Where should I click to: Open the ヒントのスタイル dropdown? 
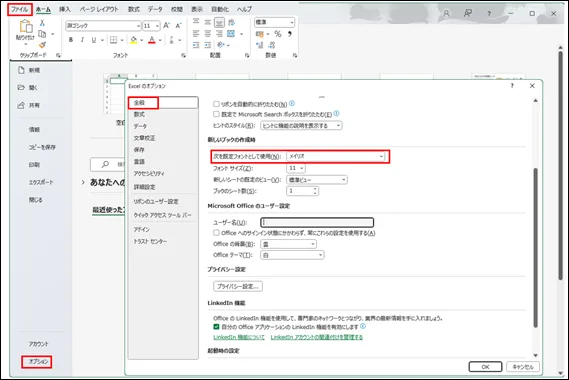[301, 126]
